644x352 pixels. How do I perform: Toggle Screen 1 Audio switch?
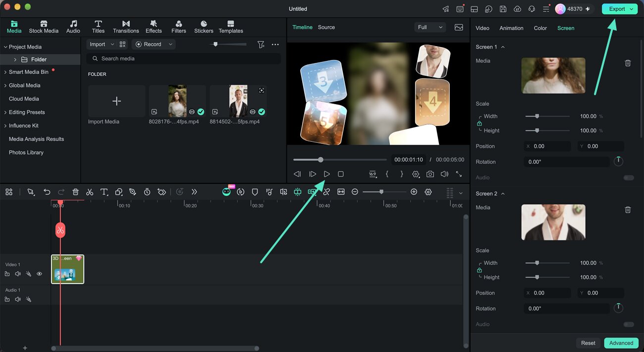pos(629,177)
